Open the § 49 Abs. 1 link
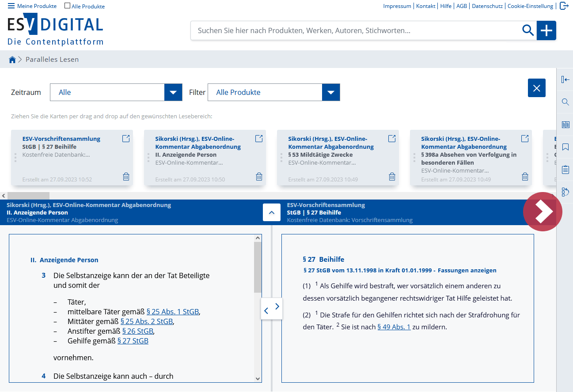Image resolution: width=573 pixels, height=392 pixels. point(394,327)
